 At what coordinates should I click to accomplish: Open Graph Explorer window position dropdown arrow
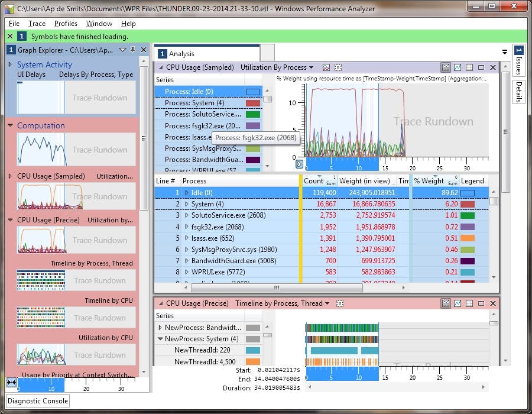tap(122, 50)
